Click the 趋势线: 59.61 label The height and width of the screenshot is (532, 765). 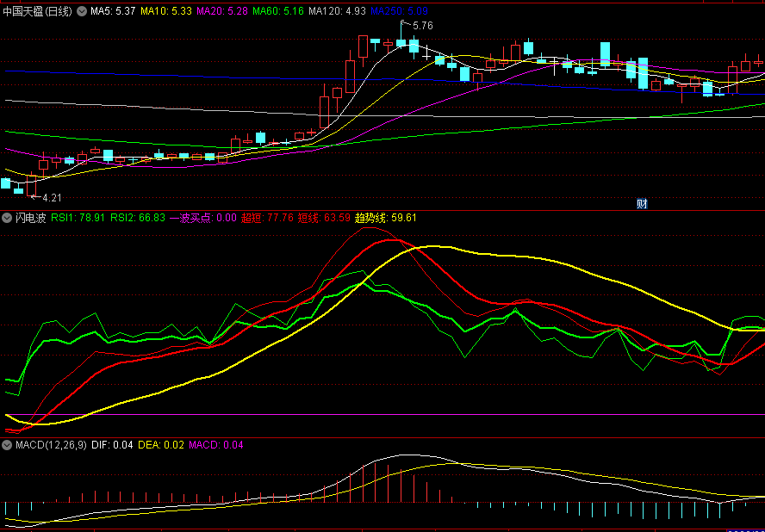click(385, 218)
